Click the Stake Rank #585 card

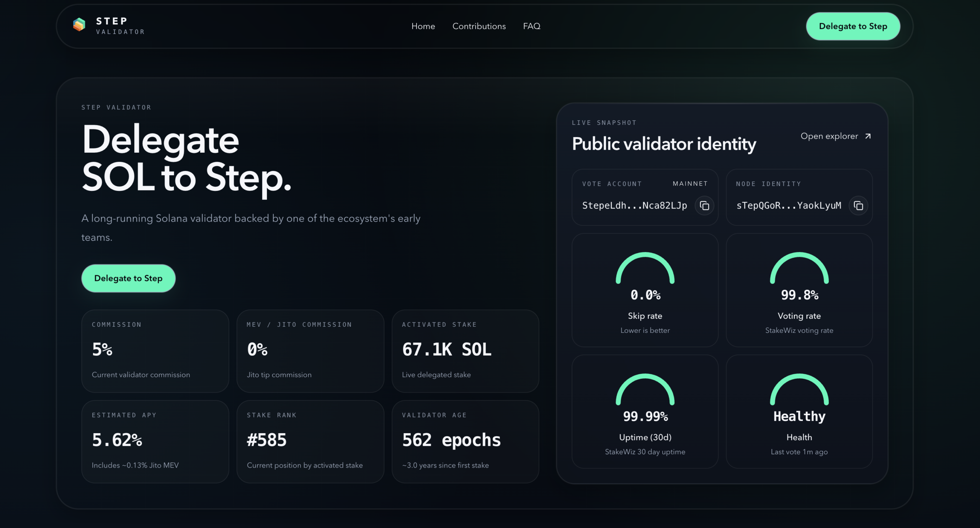pyautogui.click(x=310, y=441)
